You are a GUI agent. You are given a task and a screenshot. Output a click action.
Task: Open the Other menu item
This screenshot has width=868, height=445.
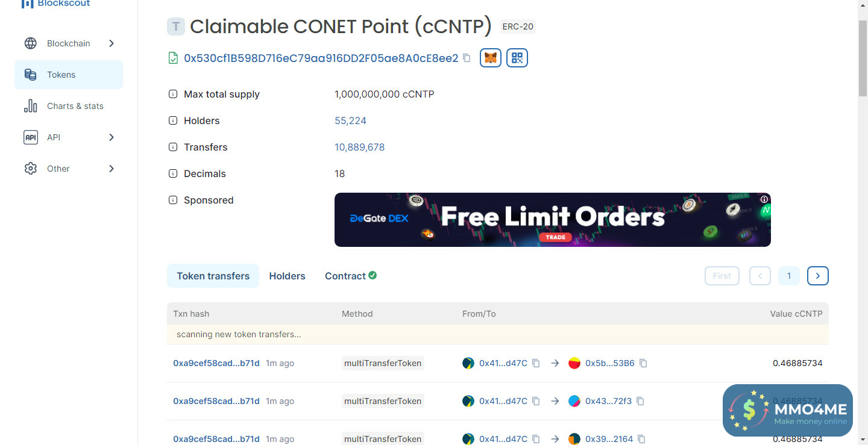click(69, 169)
